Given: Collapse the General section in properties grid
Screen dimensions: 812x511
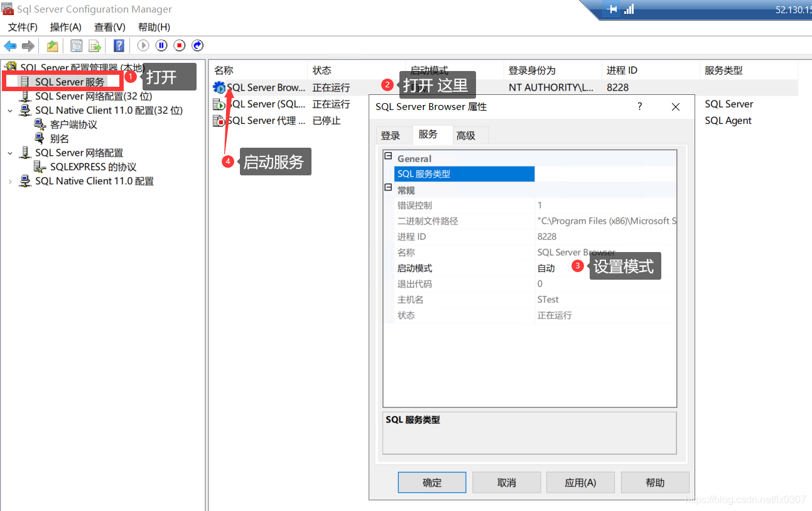Looking at the screenshot, I should (388, 157).
